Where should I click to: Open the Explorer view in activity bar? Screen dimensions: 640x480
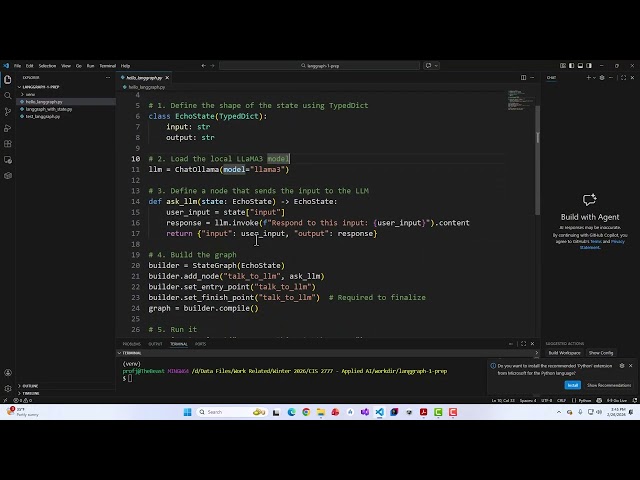tap(8, 80)
